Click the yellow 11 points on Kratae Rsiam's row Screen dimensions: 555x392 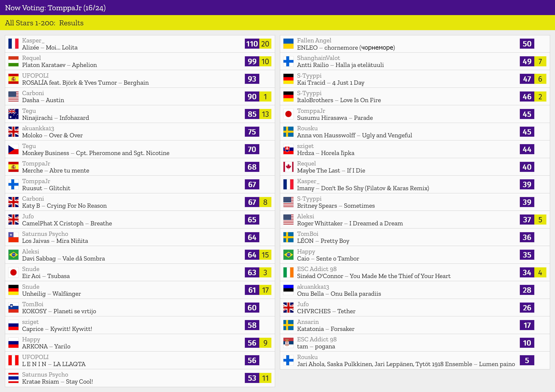point(265,378)
